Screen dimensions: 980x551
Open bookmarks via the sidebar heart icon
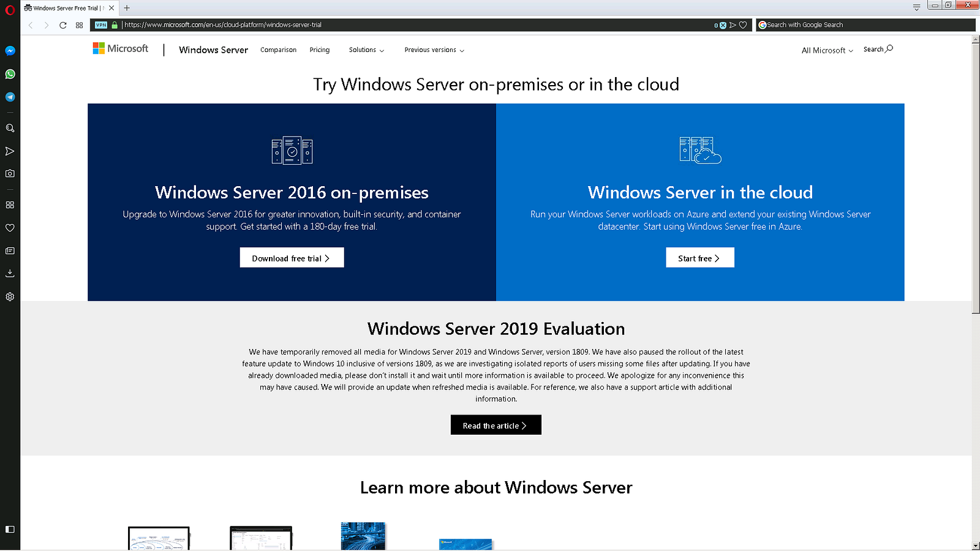click(10, 228)
